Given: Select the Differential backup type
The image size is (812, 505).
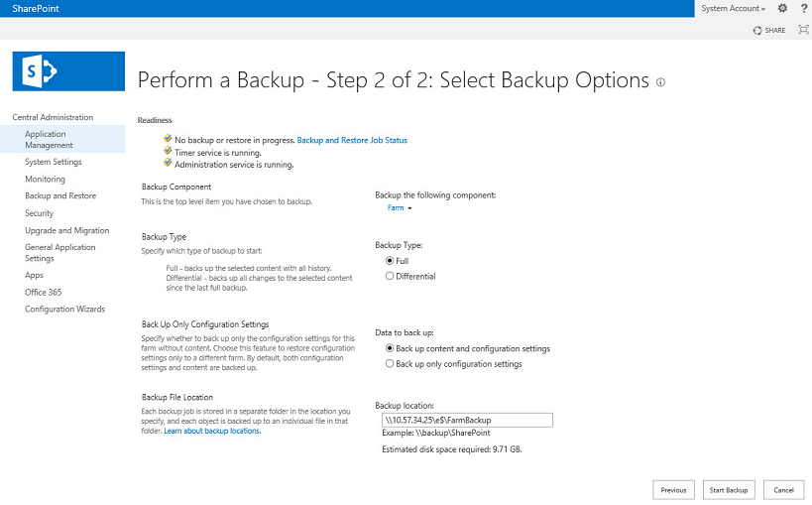Looking at the screenshot, I should (x=390, y=277).
